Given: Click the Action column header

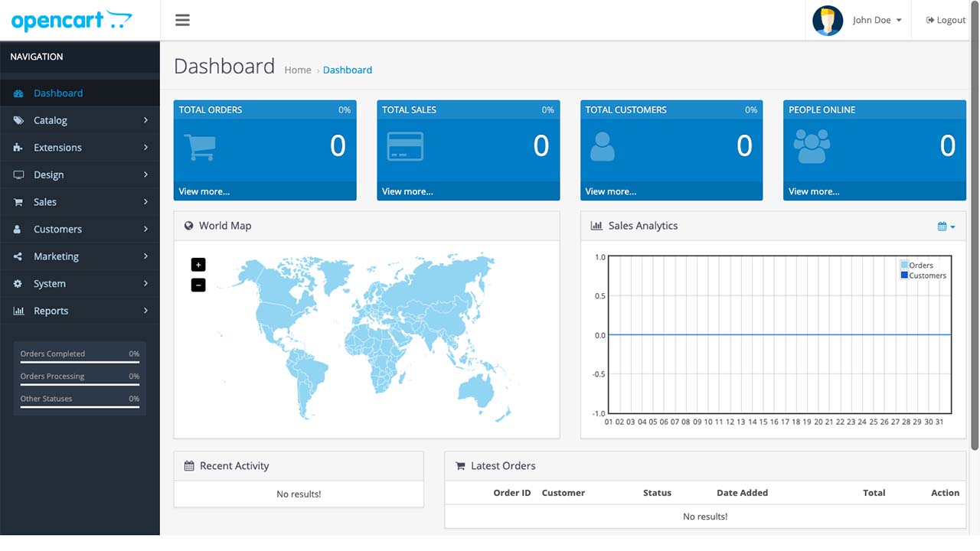Looking at the screenshot, I should pyautogui.click(x=945, y=493).
